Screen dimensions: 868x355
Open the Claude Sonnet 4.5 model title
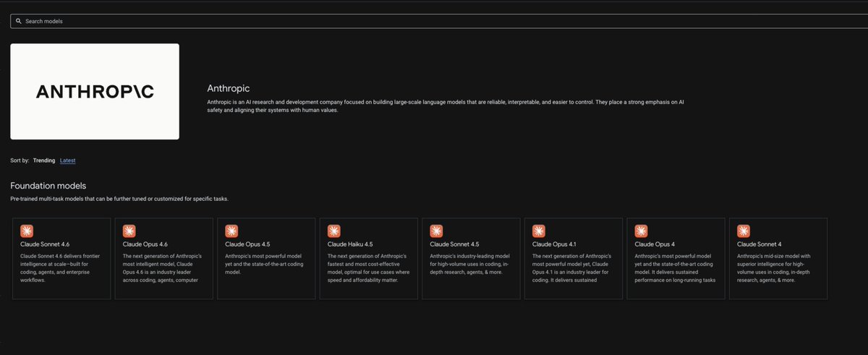[x=454, y=245]
